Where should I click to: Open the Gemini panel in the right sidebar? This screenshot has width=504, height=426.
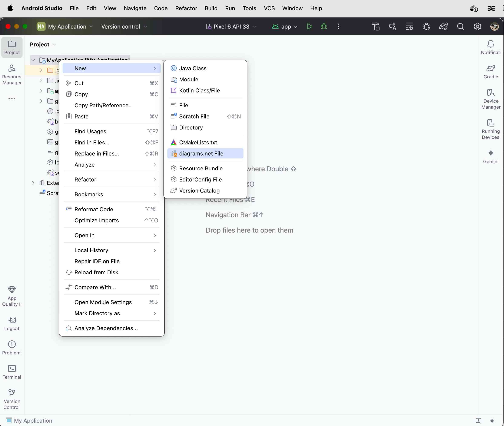[491, 156]
